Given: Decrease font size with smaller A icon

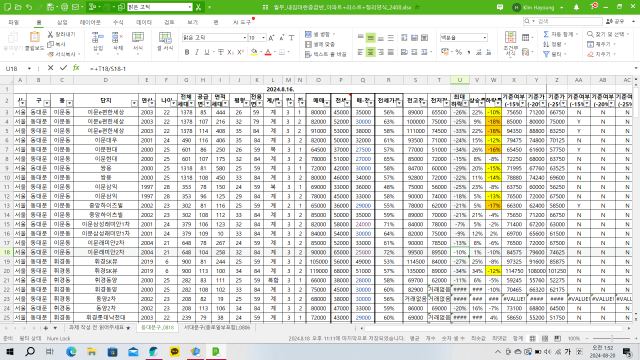Looking at the screenshot, I should [282, 38].
